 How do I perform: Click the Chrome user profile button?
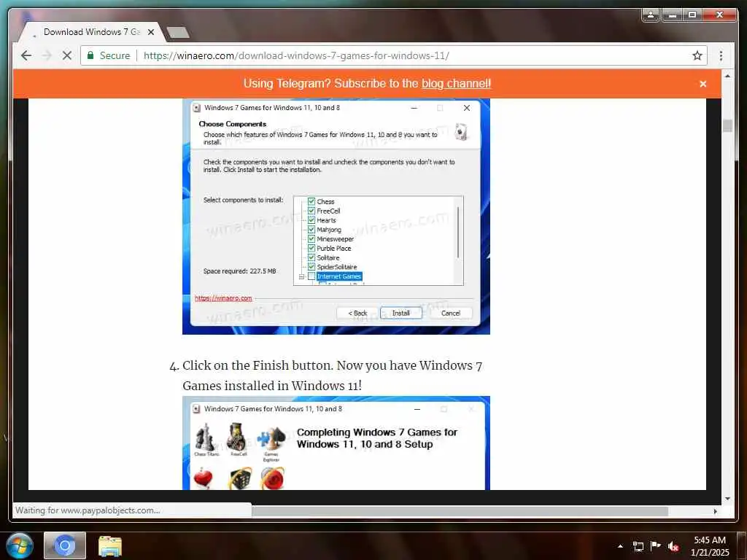650,15
